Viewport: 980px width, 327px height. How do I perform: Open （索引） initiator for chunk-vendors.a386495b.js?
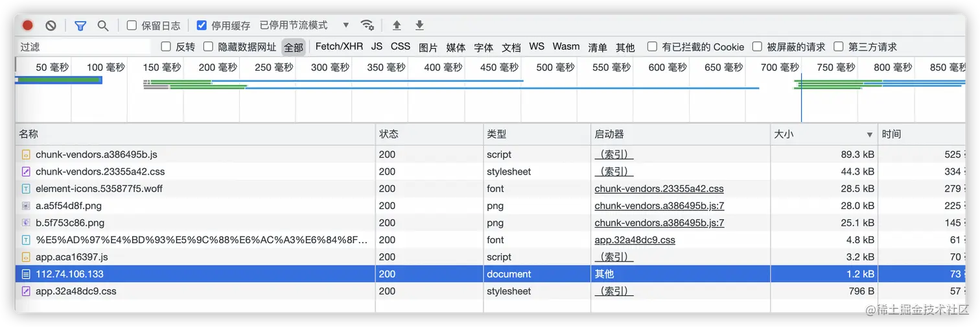[614, 154]
